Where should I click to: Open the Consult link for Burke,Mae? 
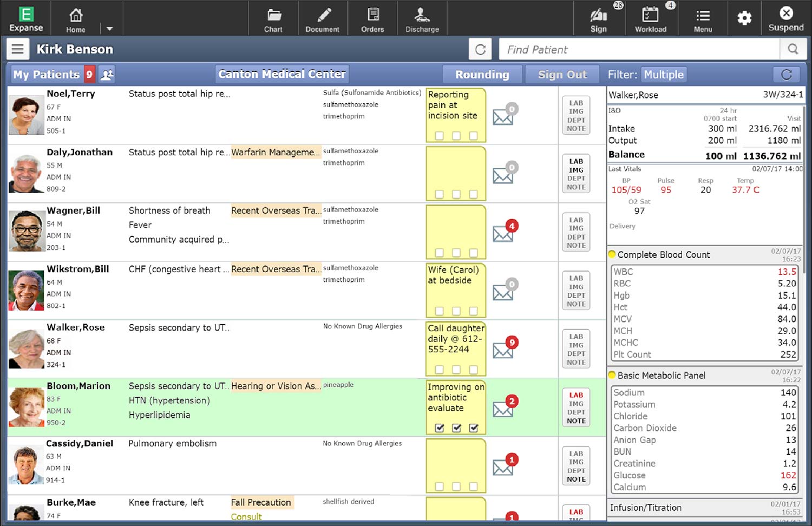coord(246,517)
